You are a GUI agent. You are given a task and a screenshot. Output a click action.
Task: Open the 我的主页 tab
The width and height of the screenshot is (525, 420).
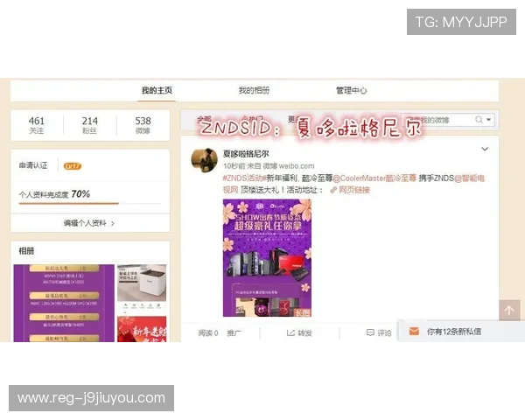pyautogui.click(x=157, y=90)
